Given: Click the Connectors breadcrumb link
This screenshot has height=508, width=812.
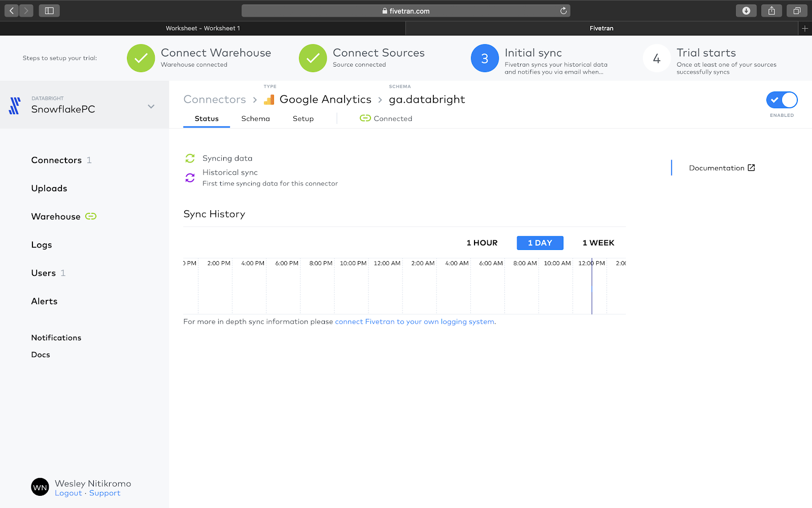Looking at the screenshot, I should coord(215,100).
